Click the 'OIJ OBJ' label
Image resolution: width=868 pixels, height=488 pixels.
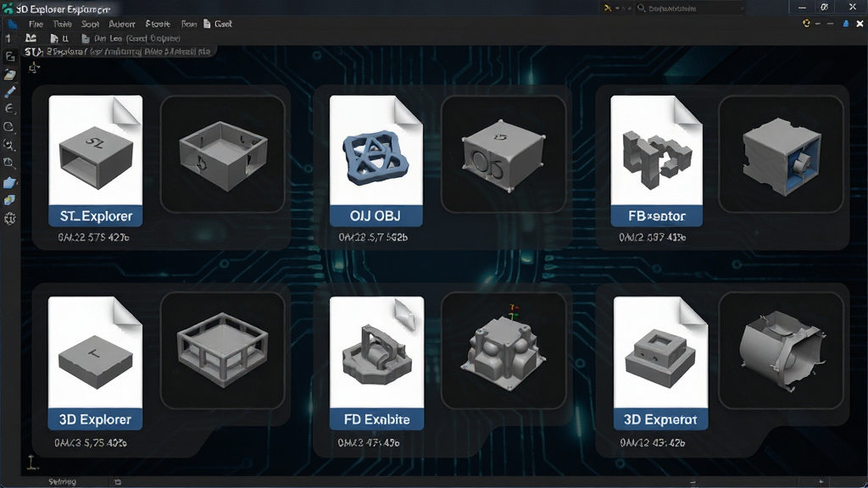376,216
